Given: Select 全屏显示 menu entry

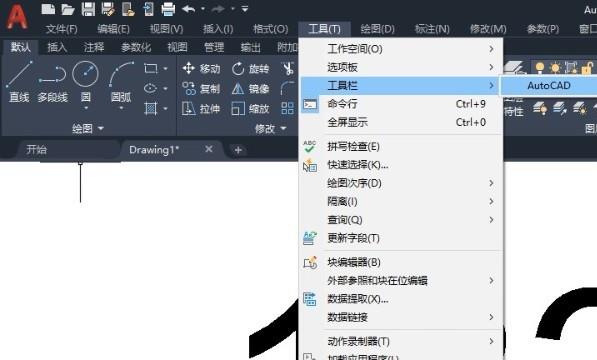Looking at the screenshot, I should tap(401, 122).
